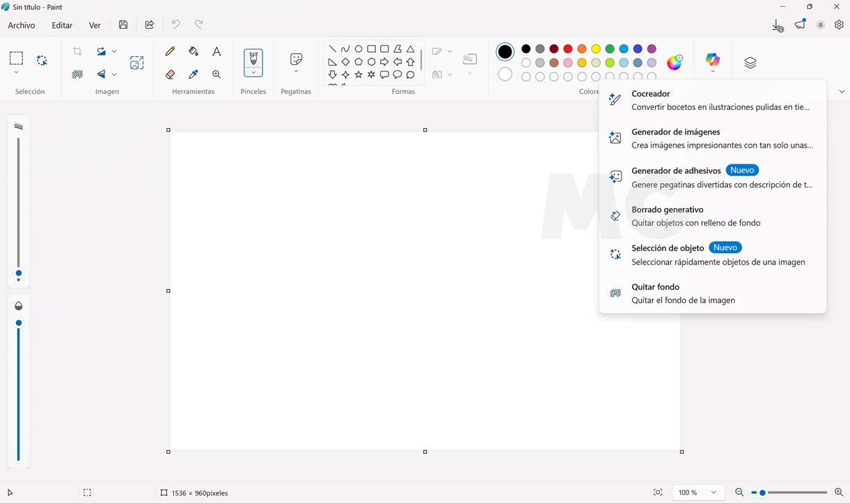Pick the red color swatch
Screen dimensions: 850x504
[568, 49]
